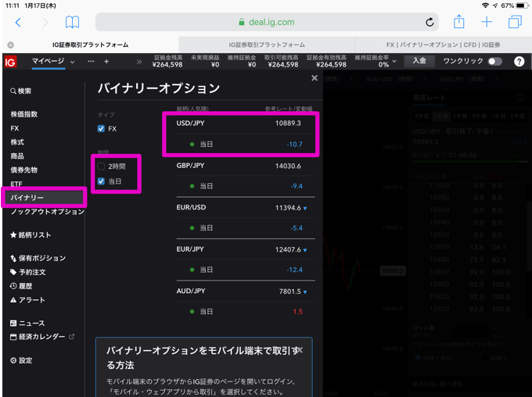Open 予約注文 pending orders
Screen dimensions: 532x397
[28, 272]
